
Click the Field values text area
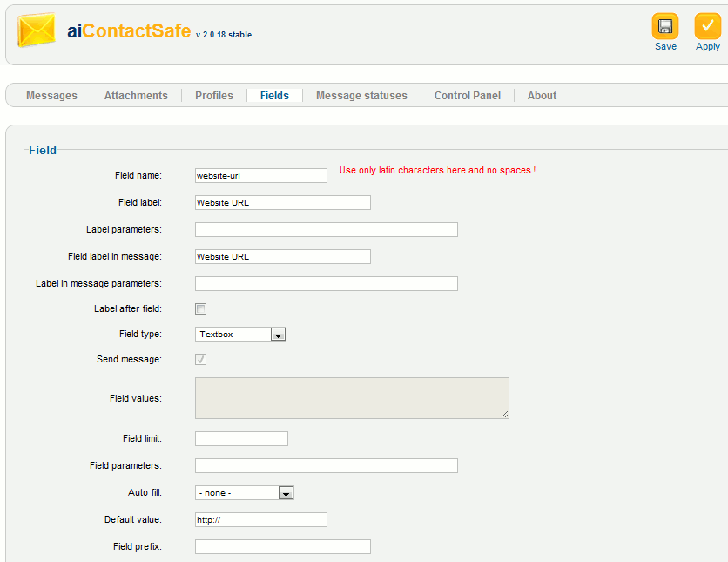pyautogui.click(x=352, y=398)
